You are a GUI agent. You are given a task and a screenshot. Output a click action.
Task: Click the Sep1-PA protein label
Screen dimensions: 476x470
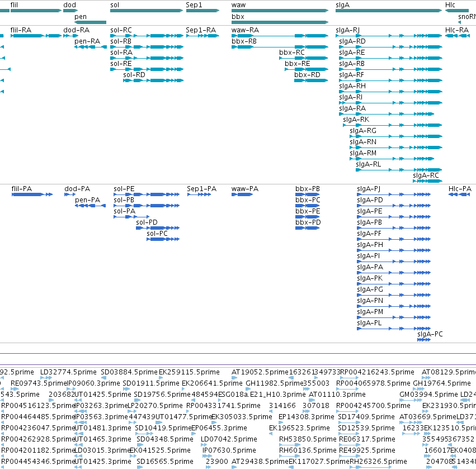(x=201, y=189)
